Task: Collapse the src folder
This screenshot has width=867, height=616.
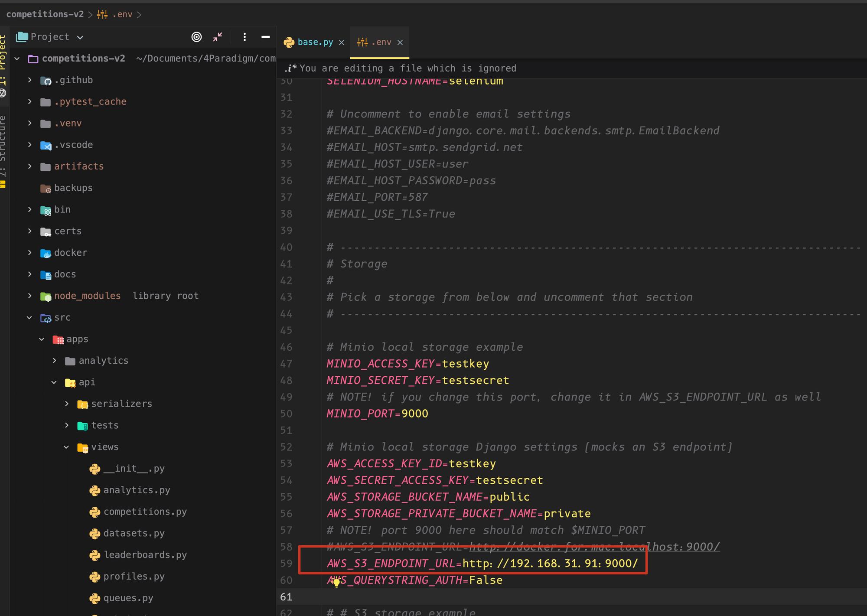Action: (x=29, y=317)
